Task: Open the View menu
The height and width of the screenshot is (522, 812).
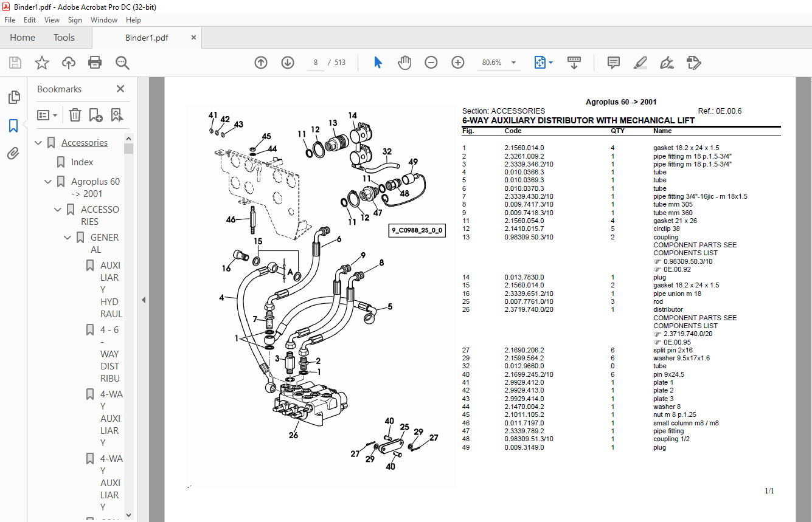Action: click(x=52, y=20)
